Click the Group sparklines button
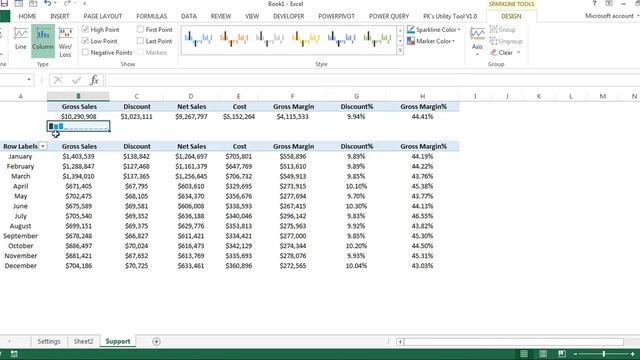Viewport: 640px width, 360px height. (502, 30)
